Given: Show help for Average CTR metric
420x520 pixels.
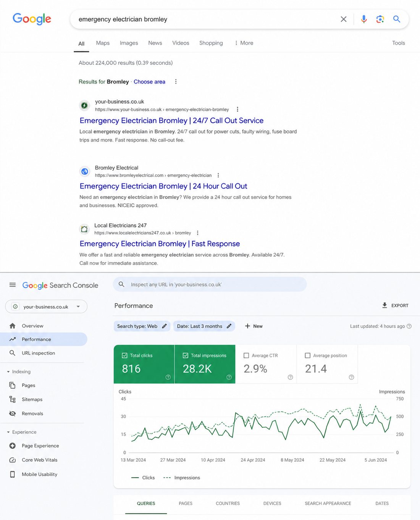Looking at the screenshot, I should [290, 377].
